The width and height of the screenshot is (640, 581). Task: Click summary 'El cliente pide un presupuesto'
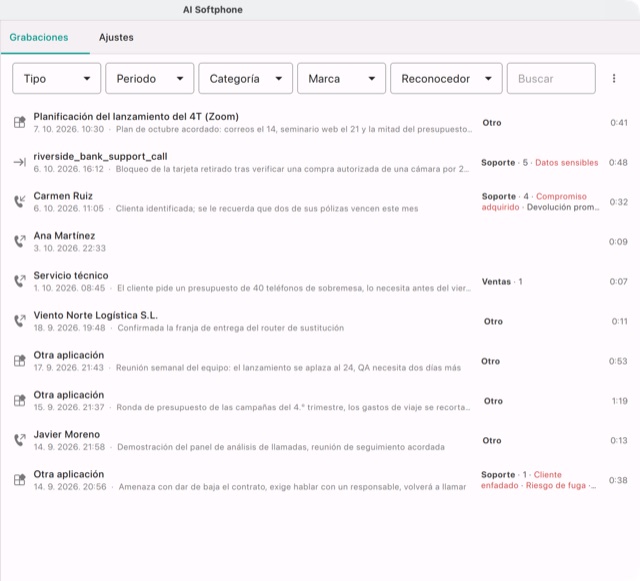pyautogui.click(x=294, y=288)
